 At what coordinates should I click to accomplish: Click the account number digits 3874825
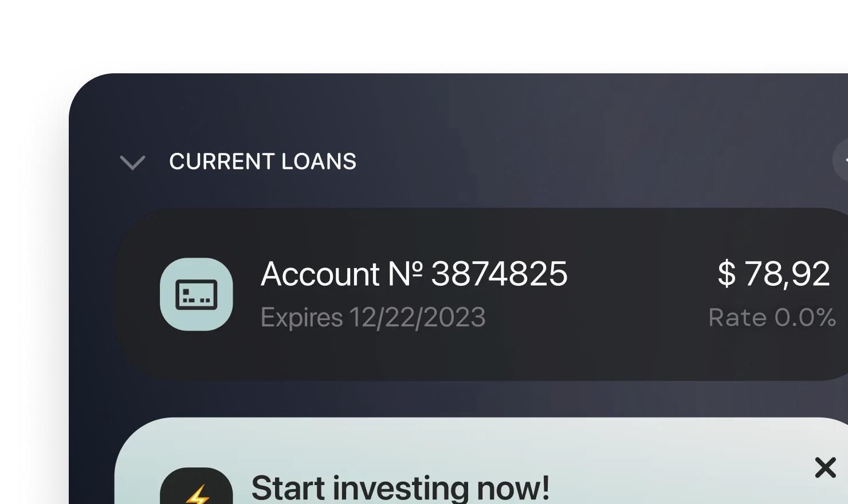point(499,274)
